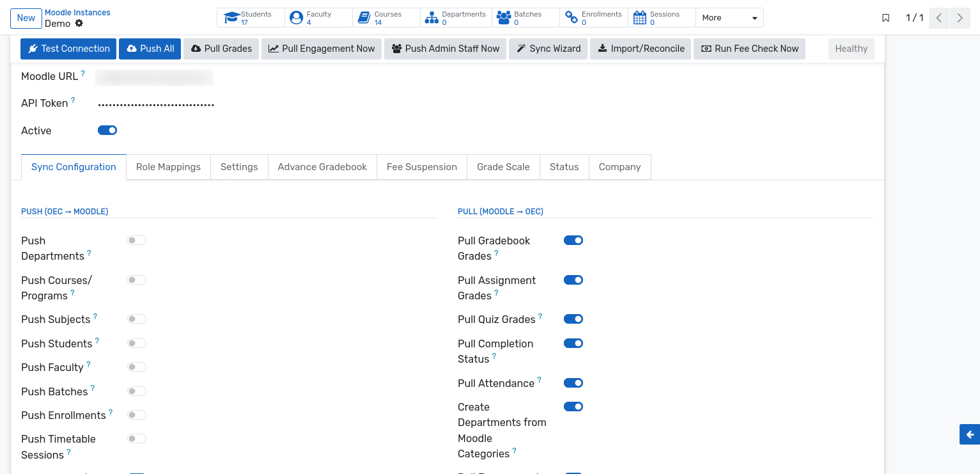Click help question mark next to Pull Quiz Grades

coord(540,317)
